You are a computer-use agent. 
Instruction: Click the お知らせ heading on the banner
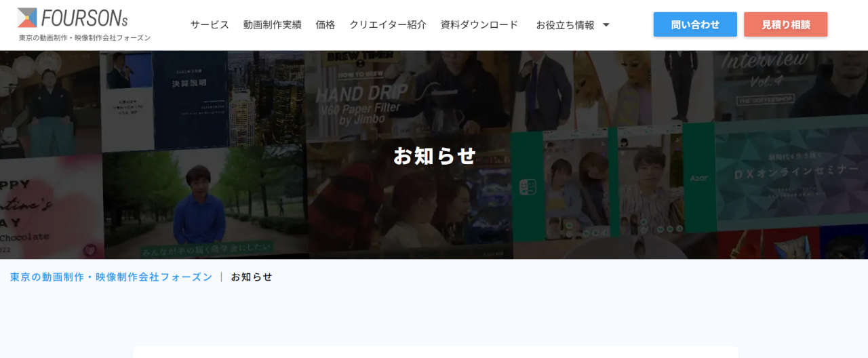[435, 155]
